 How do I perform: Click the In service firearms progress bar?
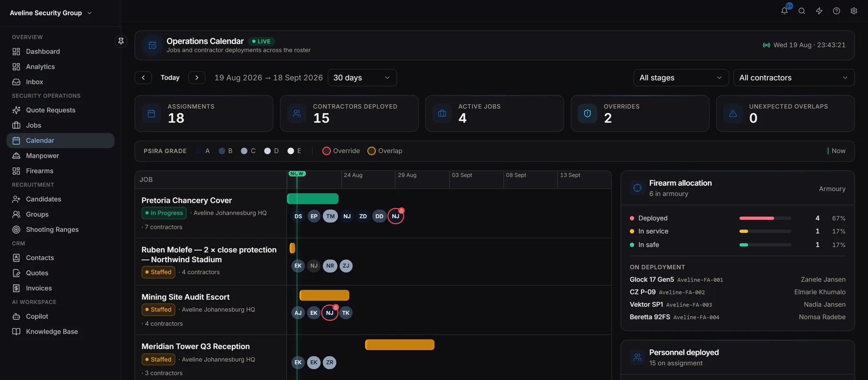pos(765,231)
